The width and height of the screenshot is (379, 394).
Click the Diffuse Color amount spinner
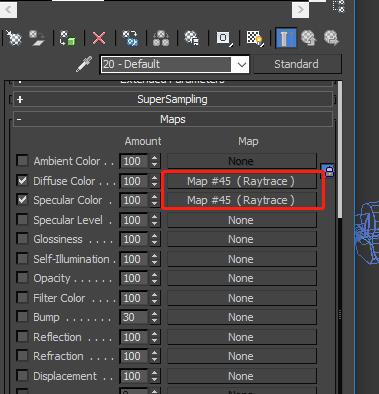154,181
